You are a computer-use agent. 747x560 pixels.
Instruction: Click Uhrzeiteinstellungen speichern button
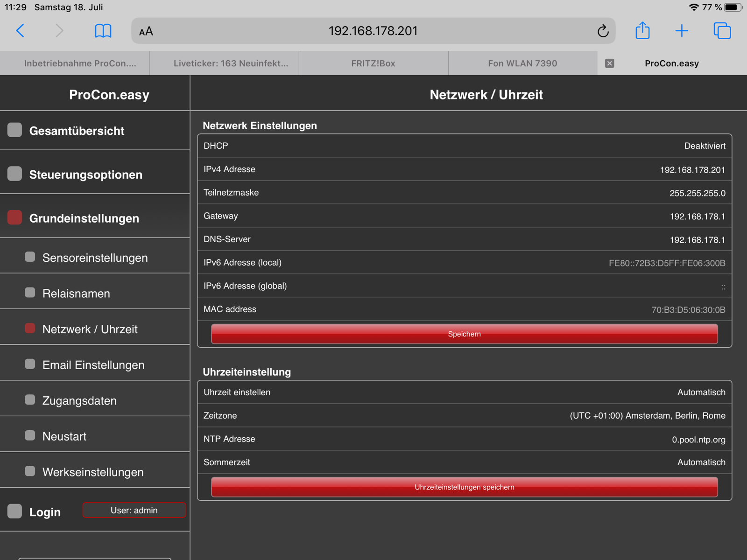pos(465,487)
